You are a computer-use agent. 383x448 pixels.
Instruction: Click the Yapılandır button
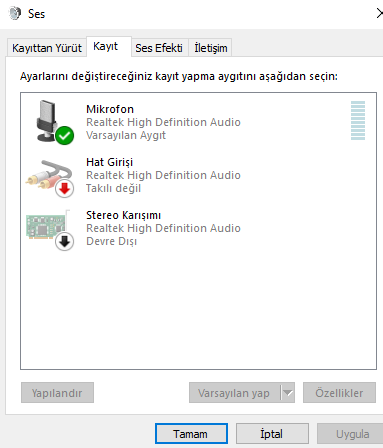pos(57,393)
